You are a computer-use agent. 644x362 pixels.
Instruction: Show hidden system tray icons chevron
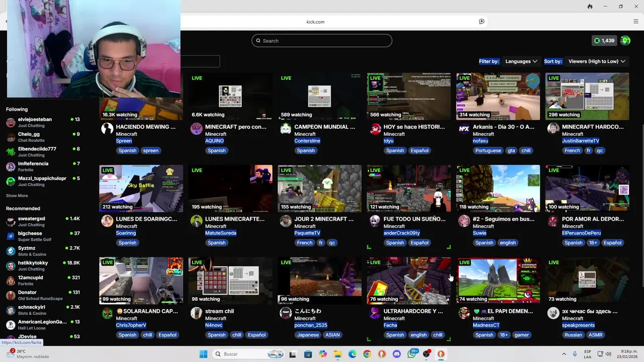pos(563,354)
